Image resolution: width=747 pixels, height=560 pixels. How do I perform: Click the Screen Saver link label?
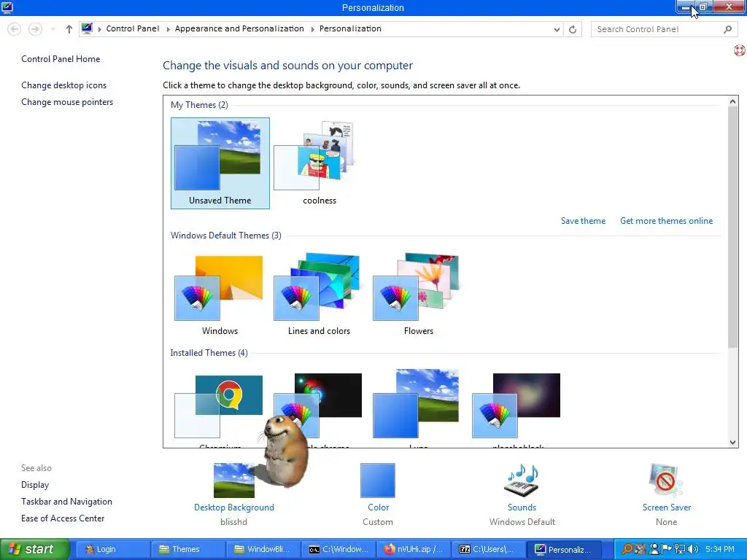click(667, 507)
